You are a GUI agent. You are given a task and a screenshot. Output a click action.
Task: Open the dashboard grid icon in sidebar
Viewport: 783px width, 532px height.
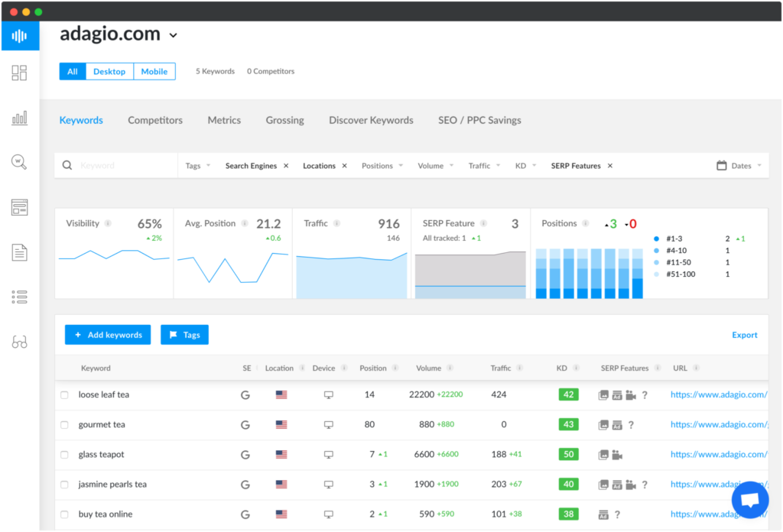19,73
